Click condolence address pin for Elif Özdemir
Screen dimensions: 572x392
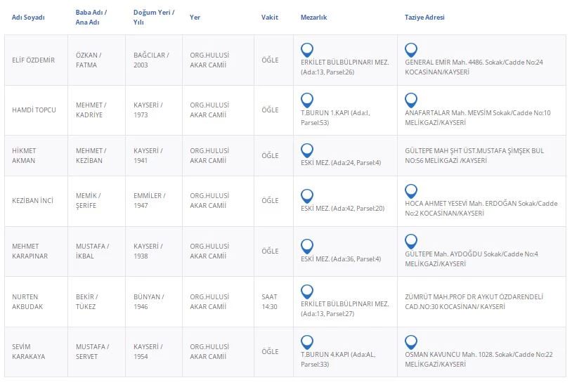411,50
